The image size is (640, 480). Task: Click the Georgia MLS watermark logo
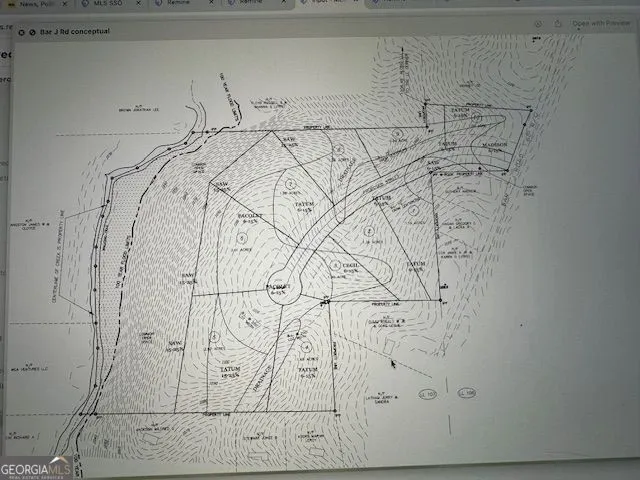[36, 468]
